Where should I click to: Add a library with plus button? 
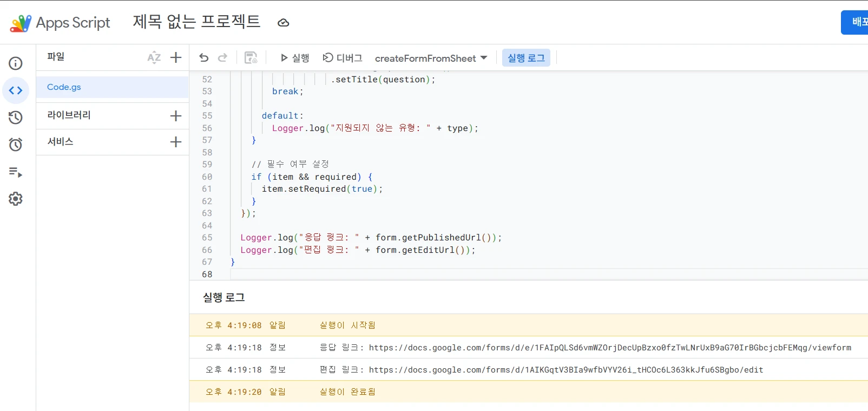[x=176, y=116]
